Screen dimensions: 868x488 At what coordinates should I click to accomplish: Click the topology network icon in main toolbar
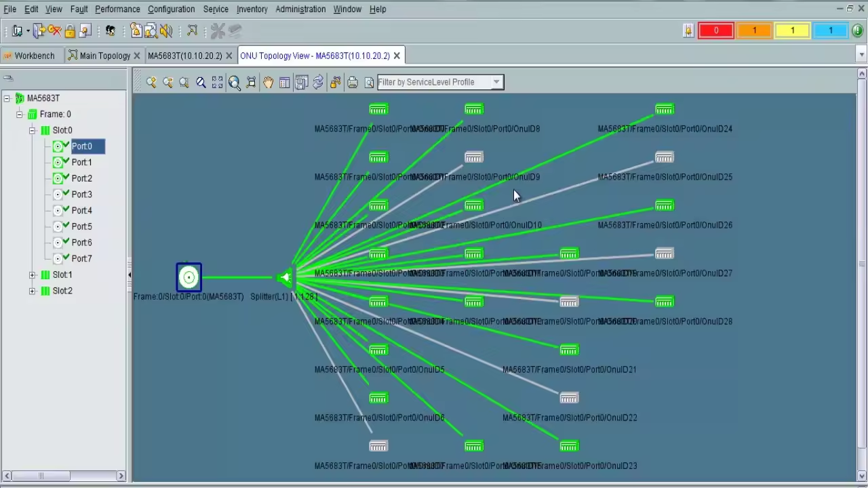pyautogui.click(x=193, y=30)
